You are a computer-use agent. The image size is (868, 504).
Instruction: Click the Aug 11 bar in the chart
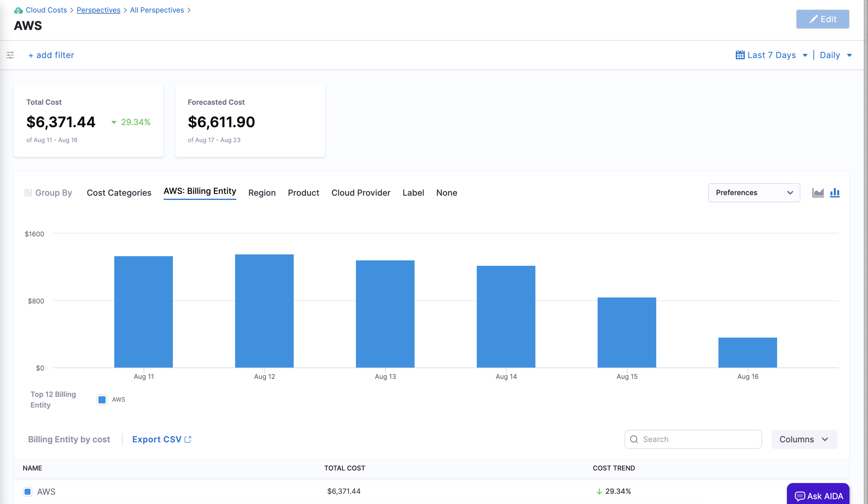[143, 312]
